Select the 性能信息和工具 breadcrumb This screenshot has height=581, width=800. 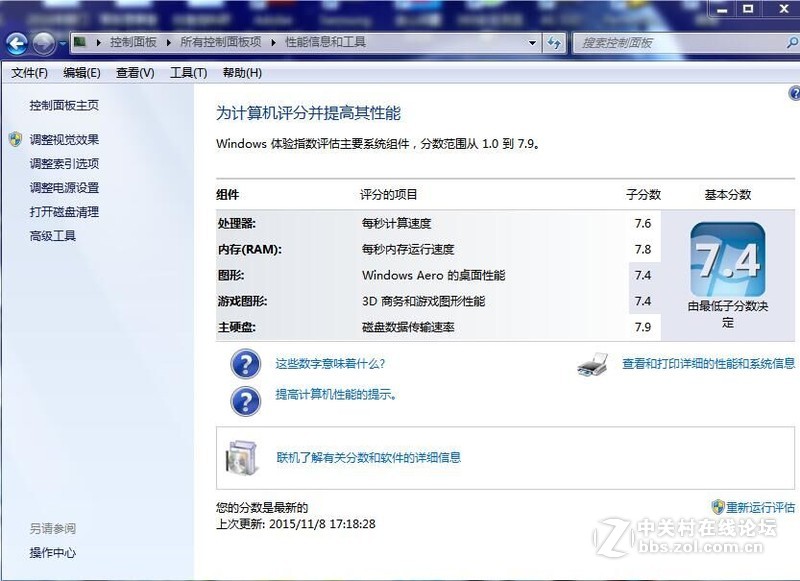(x=325, y=42)
